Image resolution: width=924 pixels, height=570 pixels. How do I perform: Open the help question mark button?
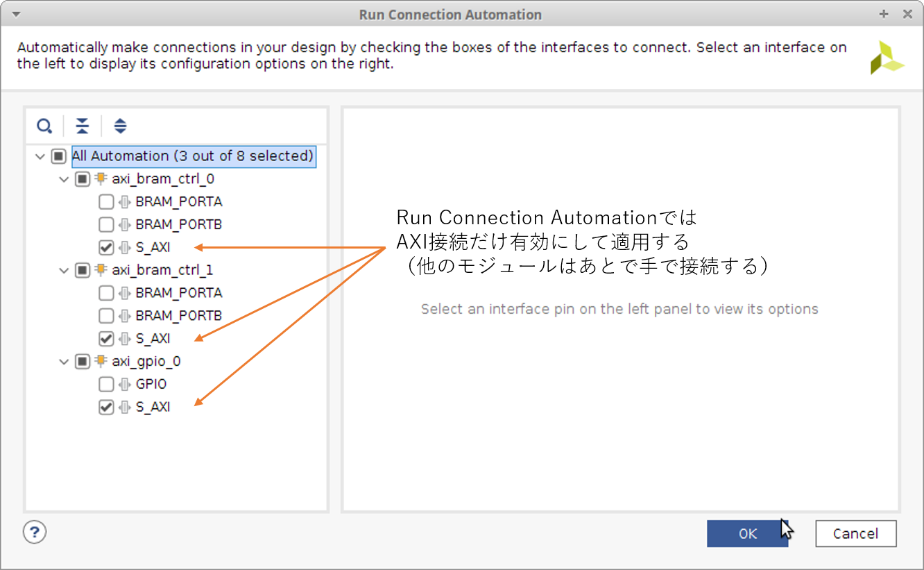click(35, 533)
